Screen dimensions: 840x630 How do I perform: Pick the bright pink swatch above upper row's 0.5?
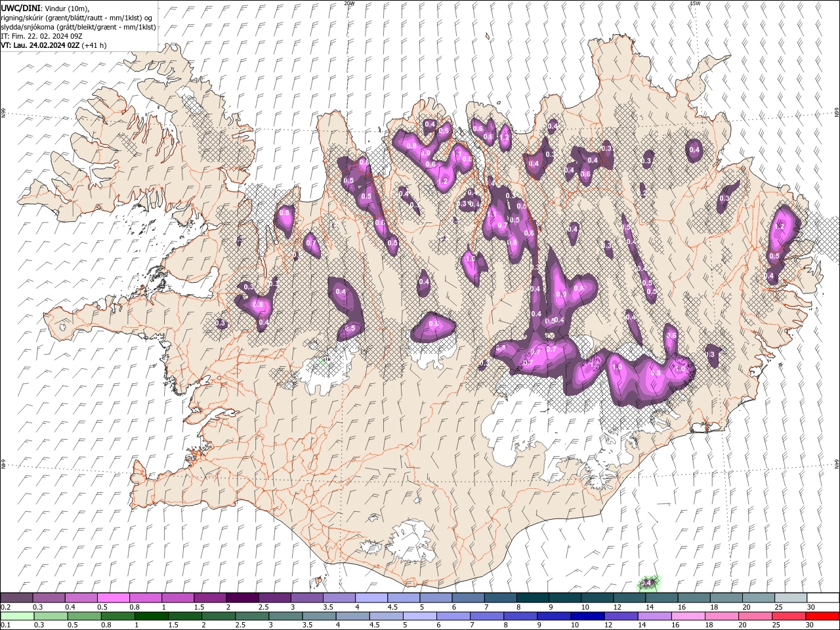tap(114, 598)
